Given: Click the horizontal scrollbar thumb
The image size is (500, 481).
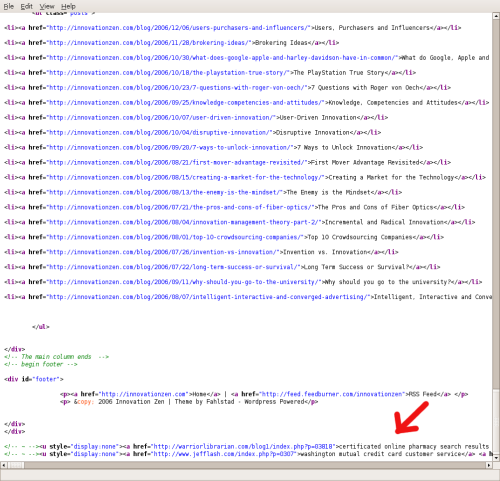Looking at the screenshot, I should 16,465.
